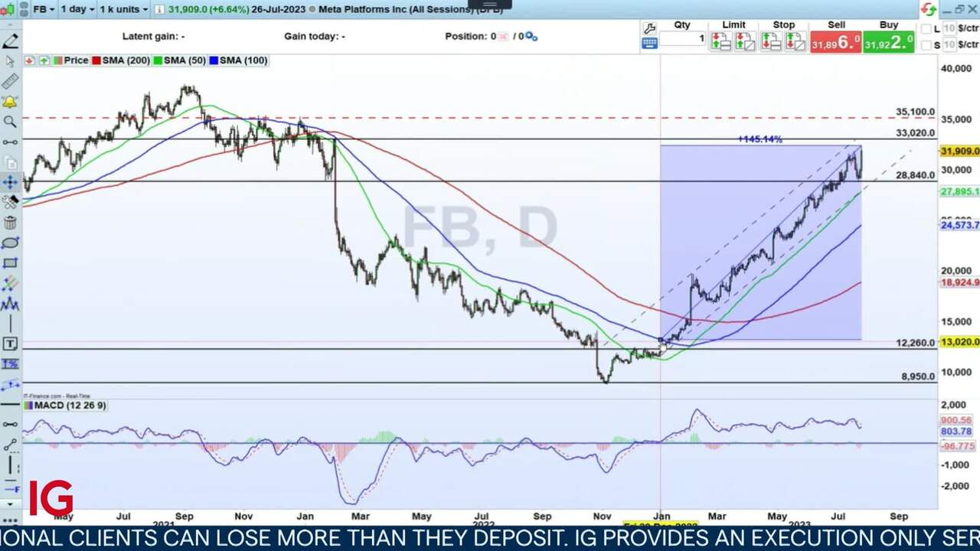The width and height of the screenshot is (980, 551).
Task: Click the trash bin delete icon
Action: click(10, 223)
